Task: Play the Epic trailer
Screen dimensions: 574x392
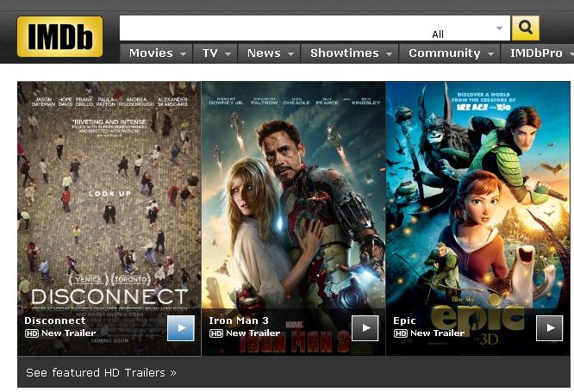Action: coord(550,328)
